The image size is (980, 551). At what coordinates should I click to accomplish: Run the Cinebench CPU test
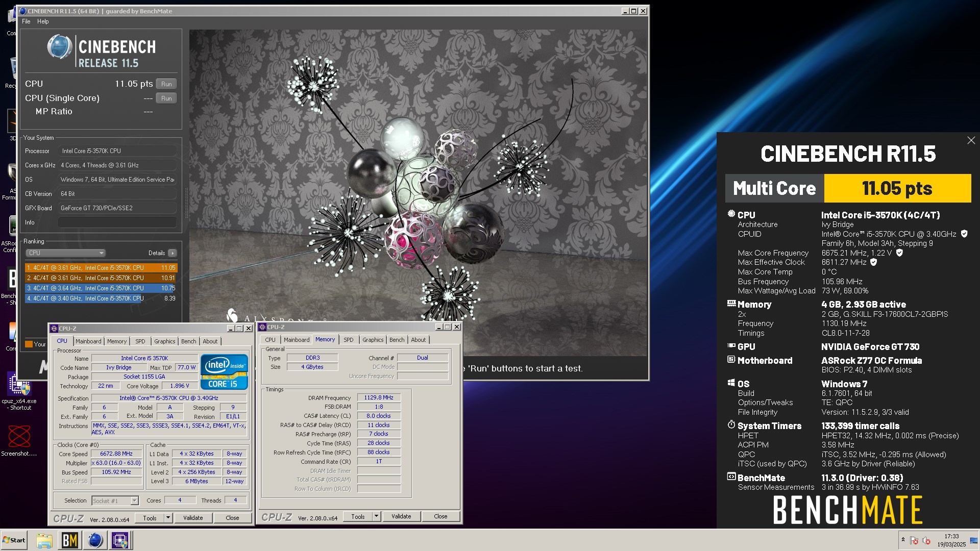click(x=166, y=84)
